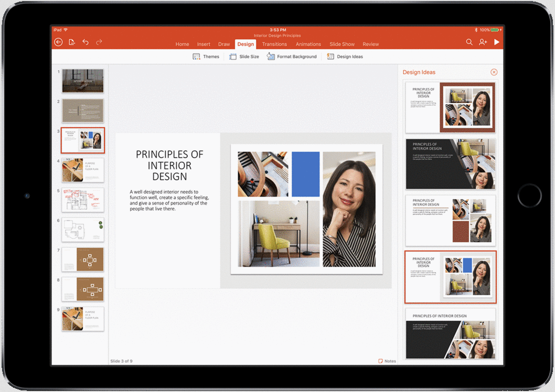Select the yellow chair photo on slide
This screenshot has width=555, height=392.
(279, 234)
